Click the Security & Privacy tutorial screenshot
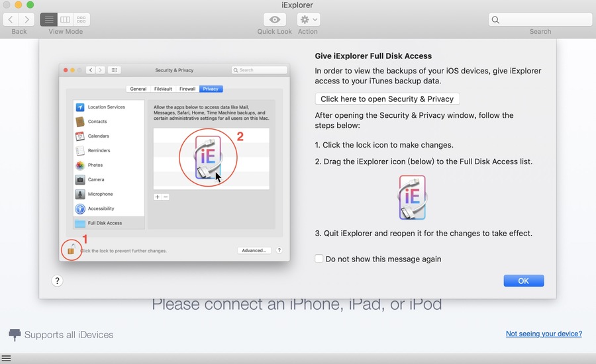The height and width of the screenshot is (364, 596). [x=174, y=162]
